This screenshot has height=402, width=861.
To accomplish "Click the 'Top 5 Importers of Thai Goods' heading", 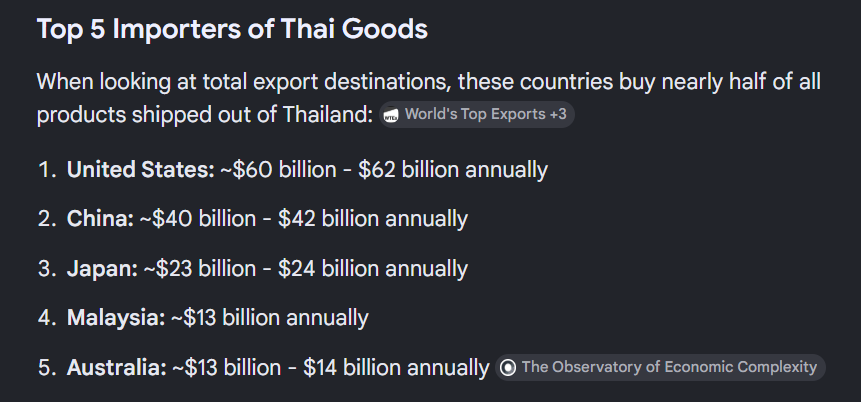I will coord(232,29).
